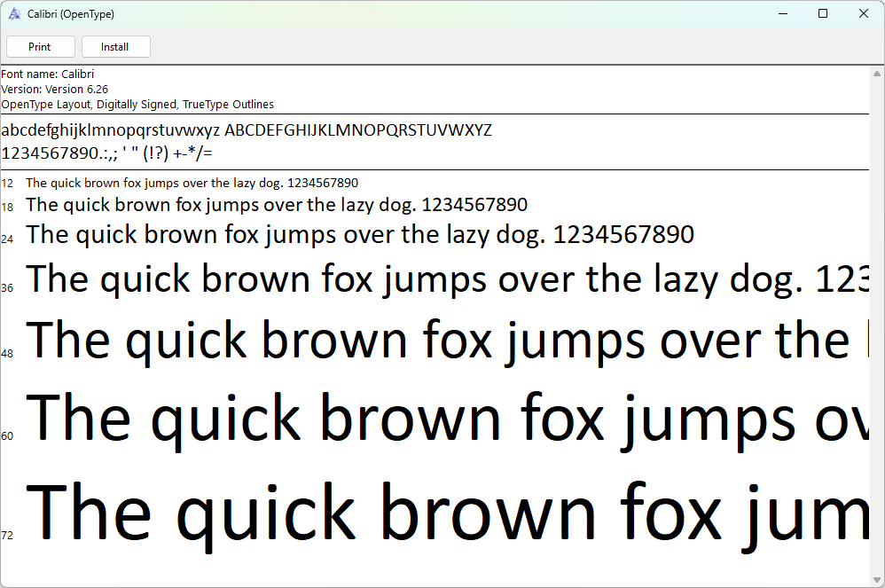Click the size label "72"

7,535
